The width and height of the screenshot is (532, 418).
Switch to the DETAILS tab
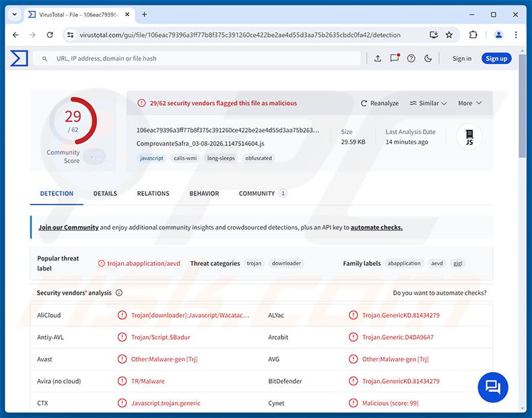(105, 194)
